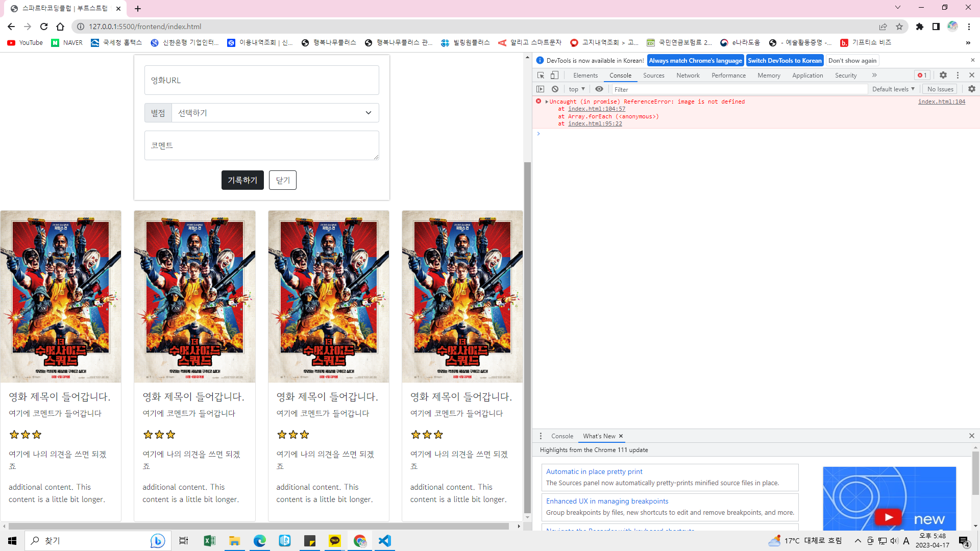Image resolution: width=980 pixels, height=551 pixels.
Task: Switch to the Performance tab
Action: pos(729,76)
